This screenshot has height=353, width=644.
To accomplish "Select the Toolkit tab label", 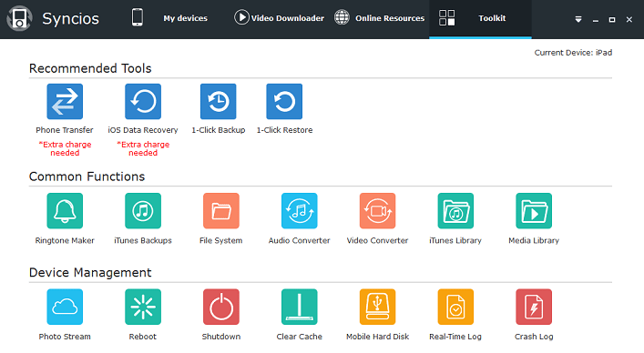I will pyautogui.click(x=492, y=18).
